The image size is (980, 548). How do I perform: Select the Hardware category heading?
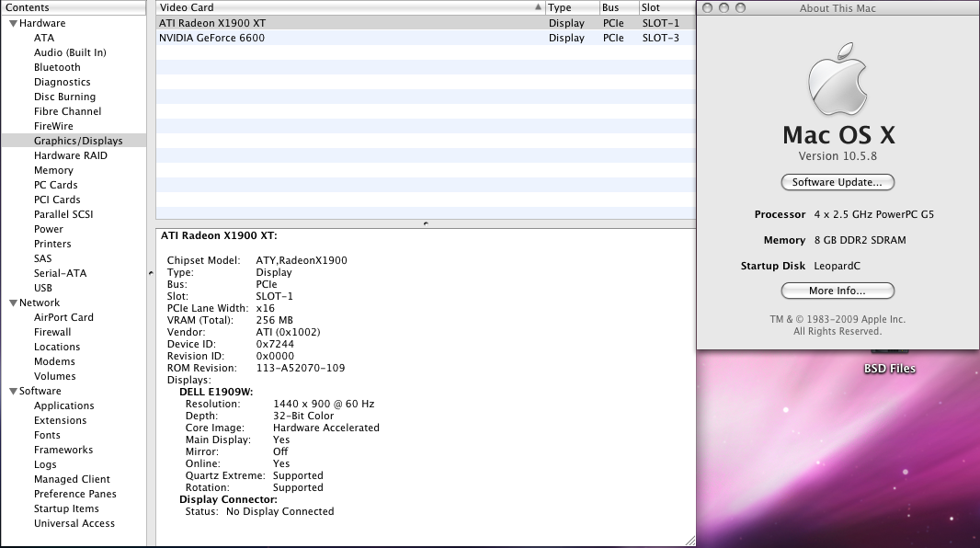(42, 23)
